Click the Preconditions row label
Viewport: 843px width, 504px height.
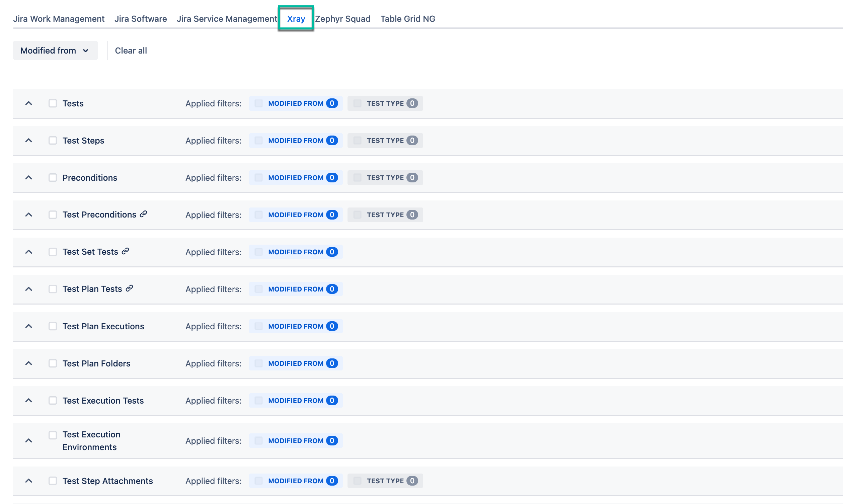point(90,178)
